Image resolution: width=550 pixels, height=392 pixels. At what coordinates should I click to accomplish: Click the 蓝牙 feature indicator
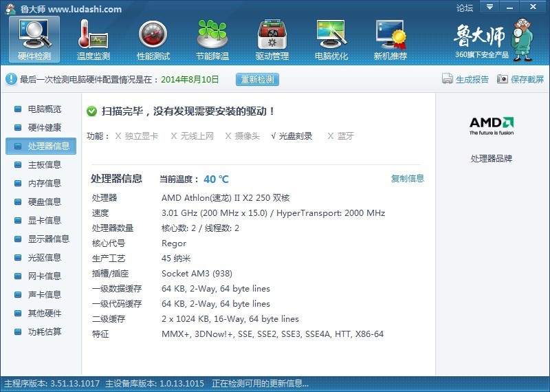[340, 136]
